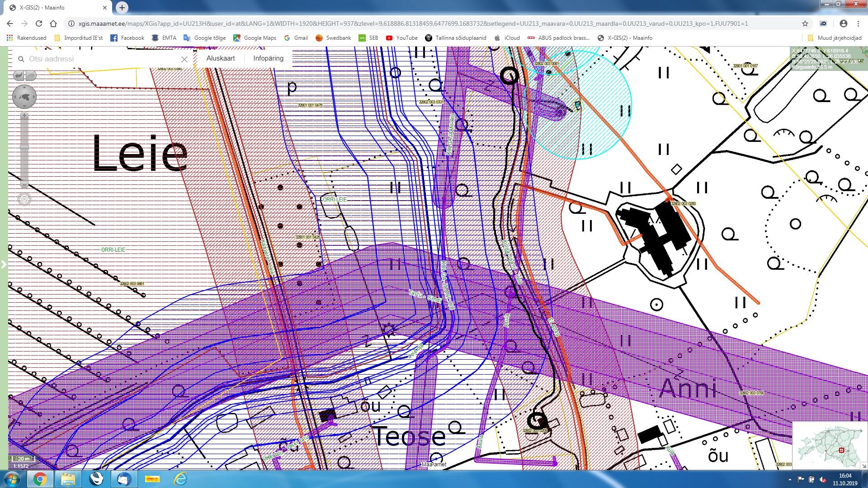Open a new browser tab

tap(122, 7)
